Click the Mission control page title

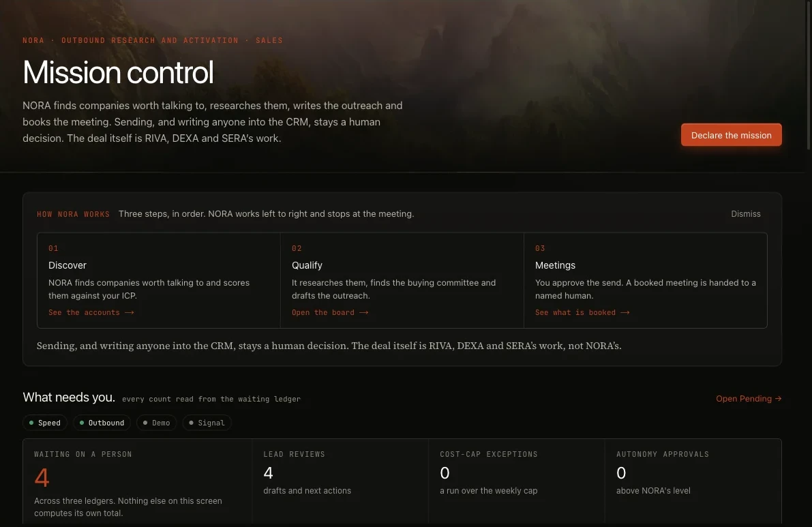[118, 72]
